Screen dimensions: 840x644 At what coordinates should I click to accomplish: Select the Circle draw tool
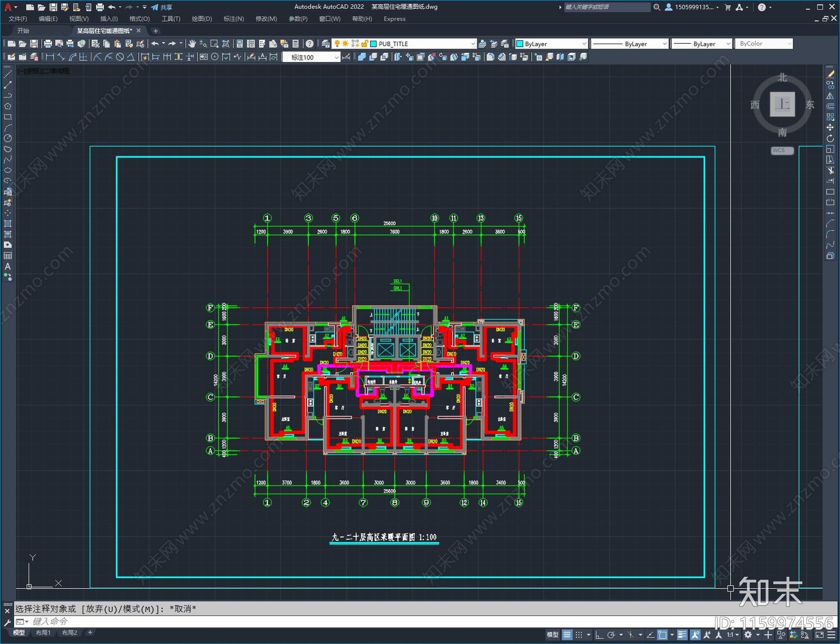[7, 138]
